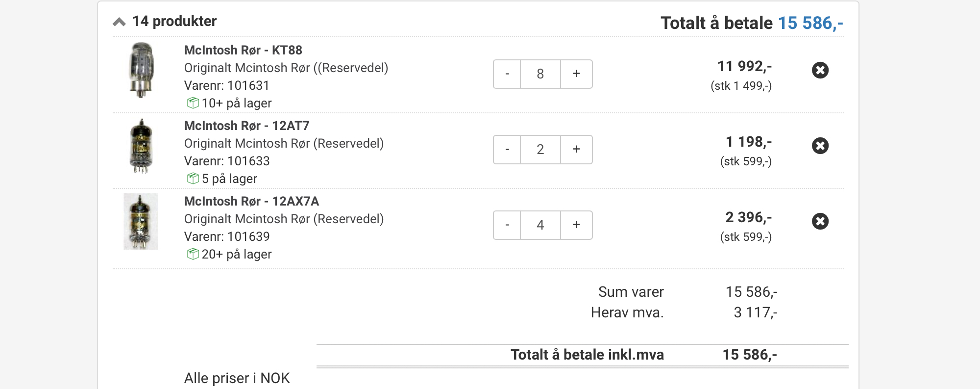980x389 pixels.
Task: Increase 12AT7 quantity with plus button
Action: [x=576, y=150]
